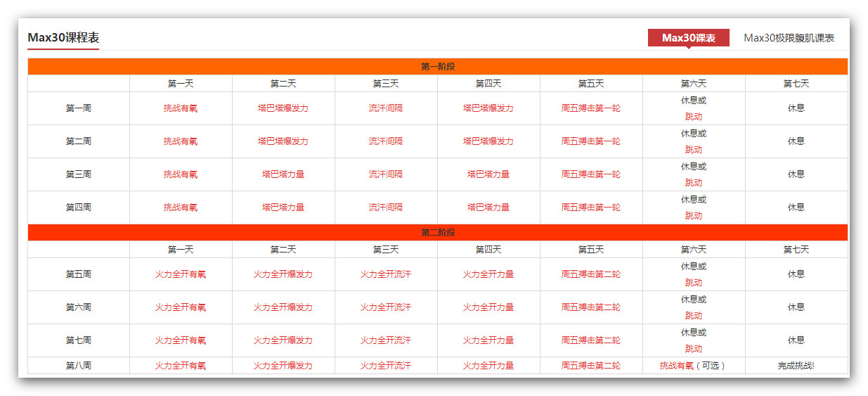Viewport: 868px width, 396px height.
Task: Open 塔巴塔力量 under 第二天 in 第三周
Action: coord(283,174)
